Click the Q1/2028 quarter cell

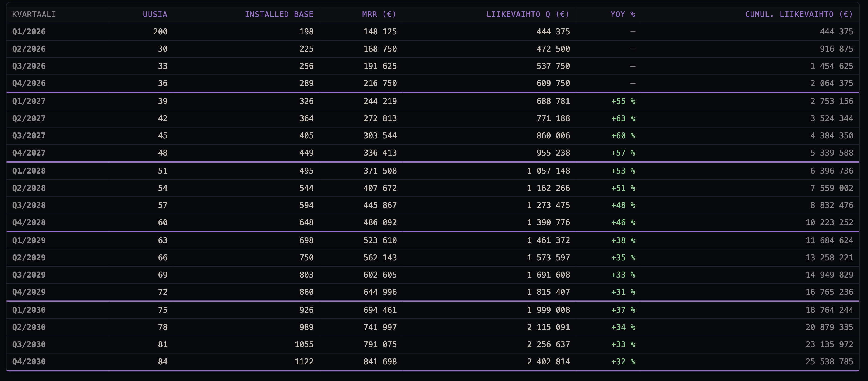click(29, 171)
